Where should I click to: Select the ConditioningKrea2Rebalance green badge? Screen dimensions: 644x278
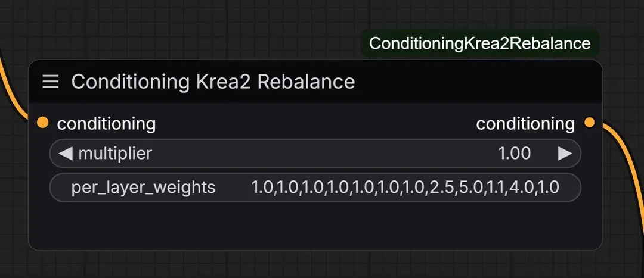coord(479,43)
